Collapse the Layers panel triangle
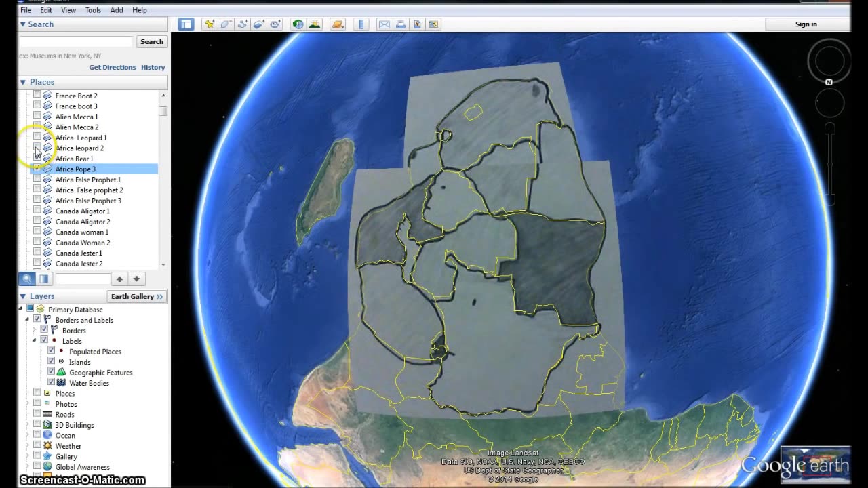This screenshot has width=868, height=488. click(22, 296)
